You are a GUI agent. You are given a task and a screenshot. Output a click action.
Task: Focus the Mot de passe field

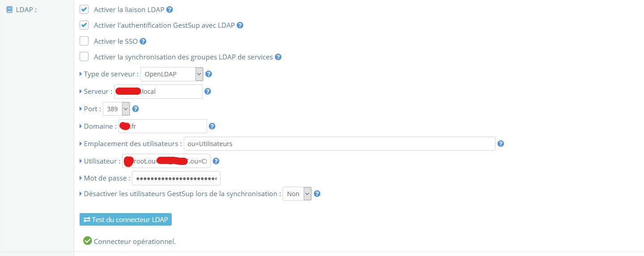(x=176, y=178)
